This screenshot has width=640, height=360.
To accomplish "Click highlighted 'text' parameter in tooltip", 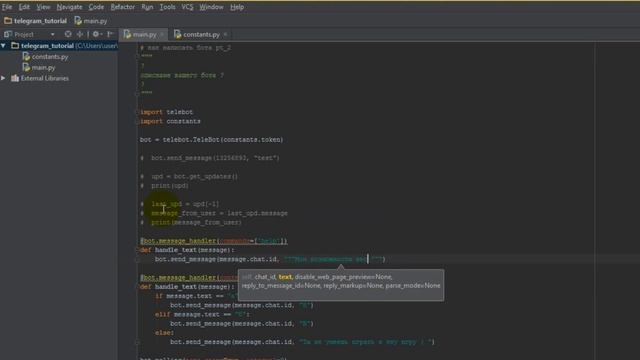I will click(x=285, y=277).
